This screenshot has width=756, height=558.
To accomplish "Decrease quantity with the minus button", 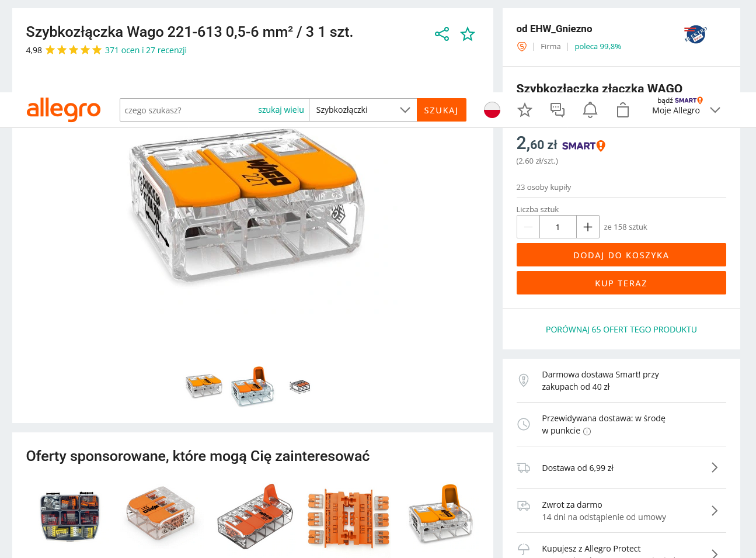I will 528,227.
